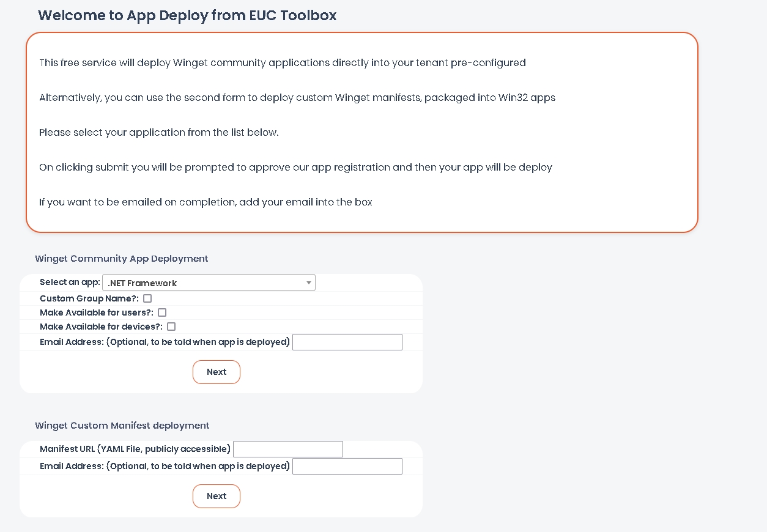This screenshot has height=532, width=767.
Task: Click the 'Manifest URL (YAML File' label text
Action: [x=135, y=449]
